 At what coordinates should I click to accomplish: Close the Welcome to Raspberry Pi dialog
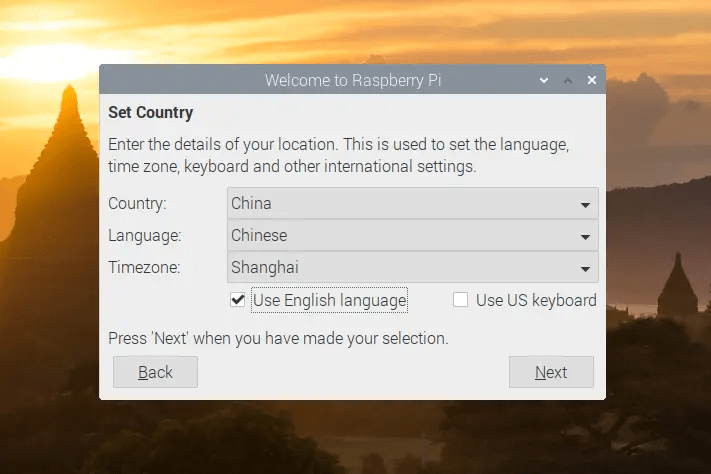(592, 80)
